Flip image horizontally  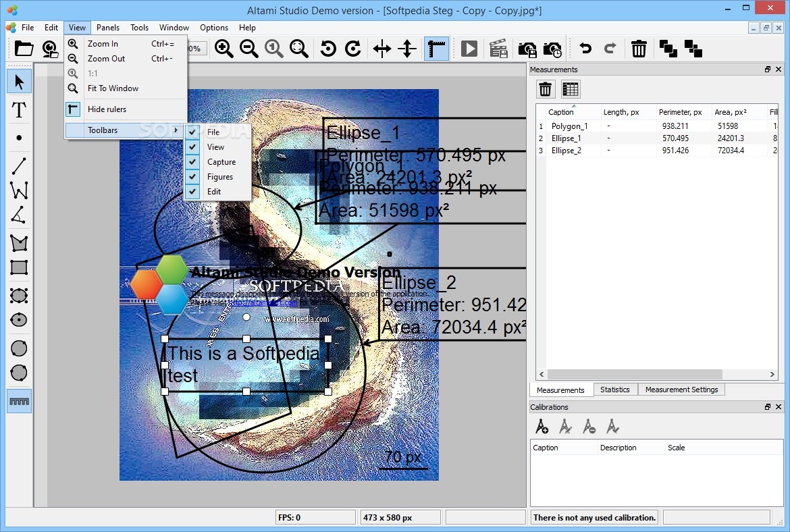click(x=382, y=49)
